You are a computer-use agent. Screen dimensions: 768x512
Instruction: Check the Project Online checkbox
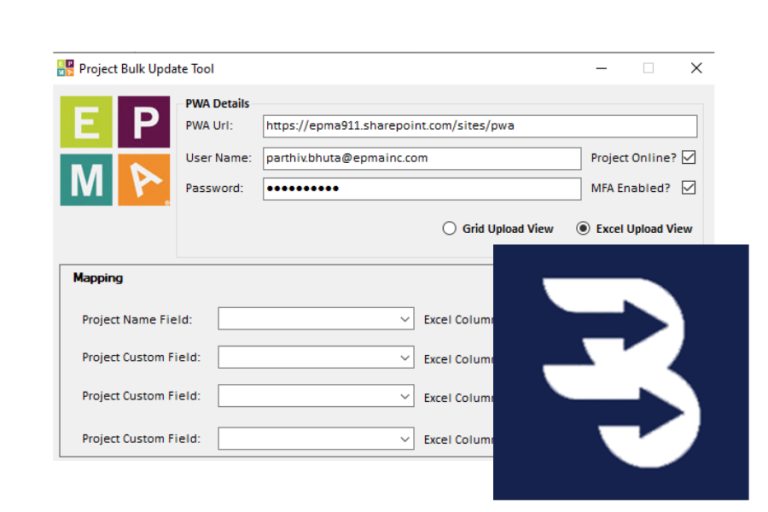coord(689,157)
